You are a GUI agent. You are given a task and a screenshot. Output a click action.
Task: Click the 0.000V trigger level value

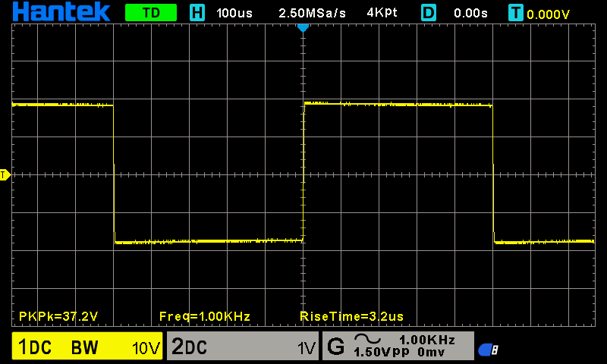(x=548, y=14)
